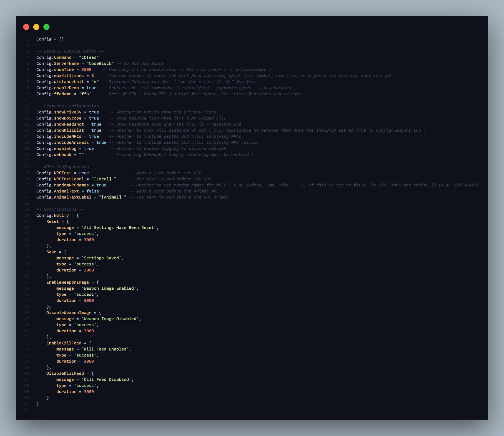
Task: Select the "cbfeed" command string
Action: (89, 57)
